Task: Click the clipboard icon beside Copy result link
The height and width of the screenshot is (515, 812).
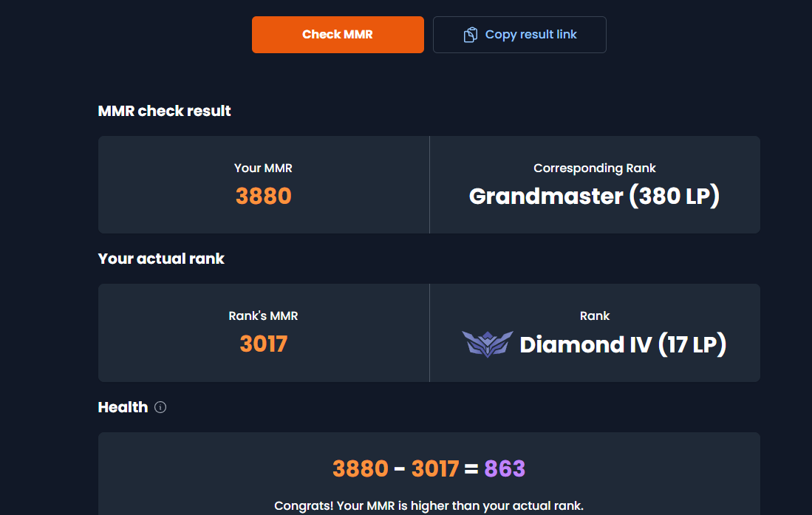Action: 470,35
